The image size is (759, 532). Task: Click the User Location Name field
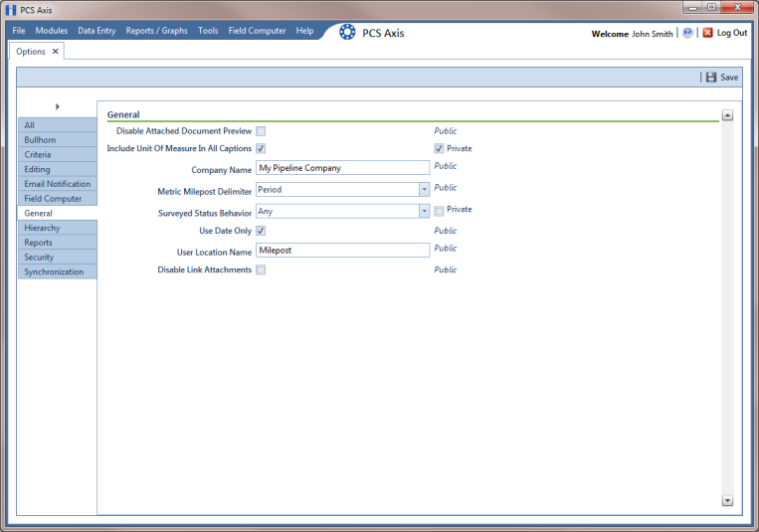tap(342, 251)
